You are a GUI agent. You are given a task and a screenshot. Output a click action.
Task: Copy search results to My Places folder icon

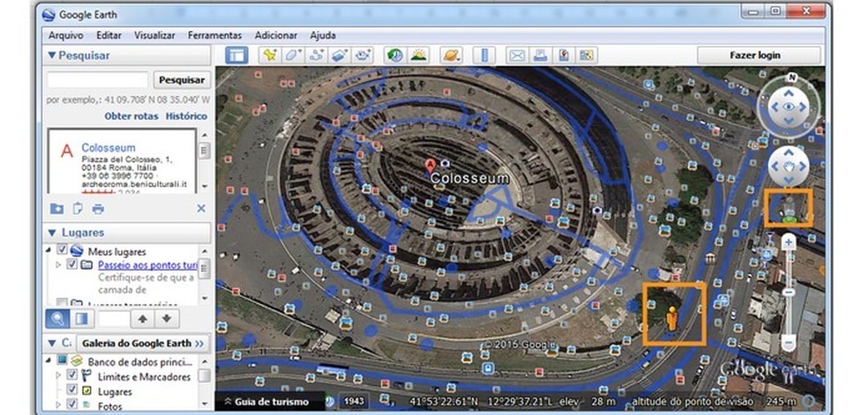56,208
